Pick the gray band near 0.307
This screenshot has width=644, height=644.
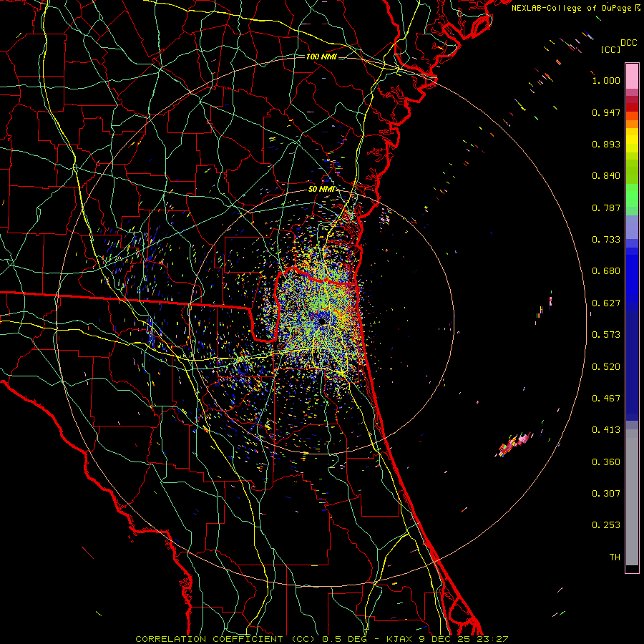pyautogui.click(x=632, y=497)
